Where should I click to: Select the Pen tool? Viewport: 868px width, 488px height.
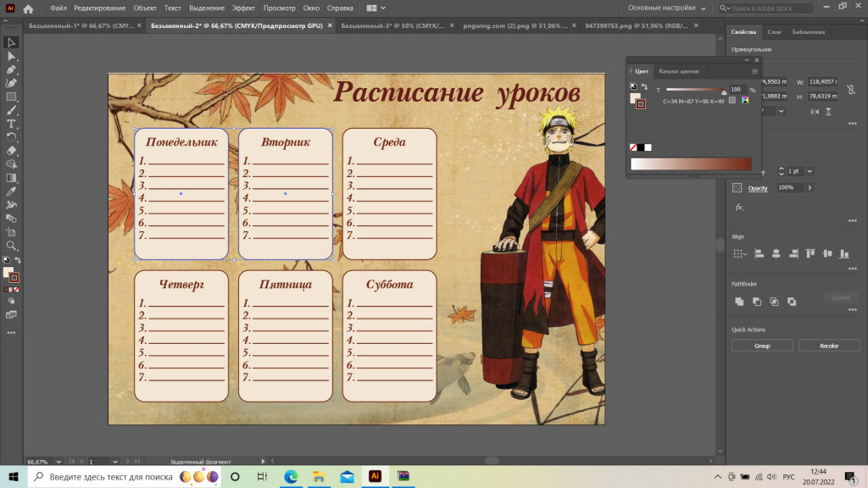coord(11,69)
